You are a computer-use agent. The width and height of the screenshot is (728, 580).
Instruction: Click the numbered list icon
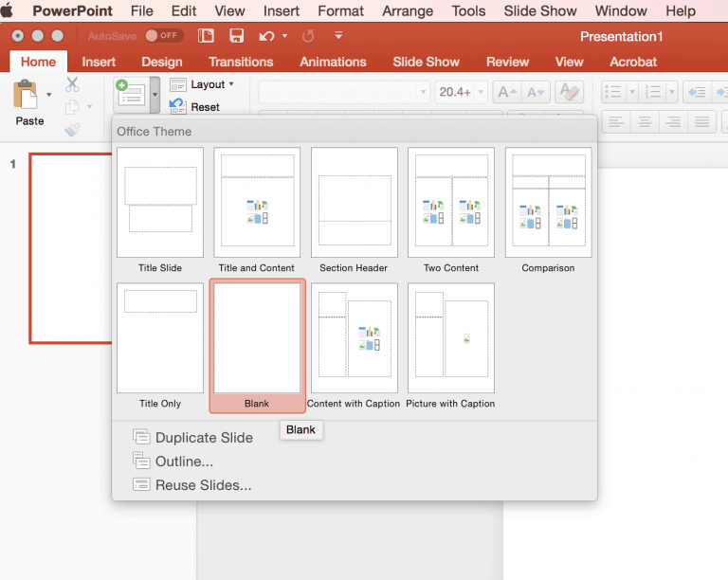(x=653, y=91)
